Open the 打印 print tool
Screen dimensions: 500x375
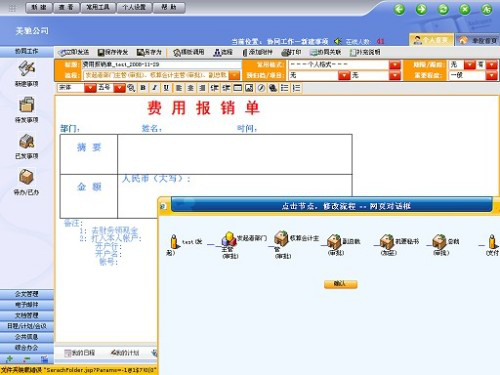291,52
